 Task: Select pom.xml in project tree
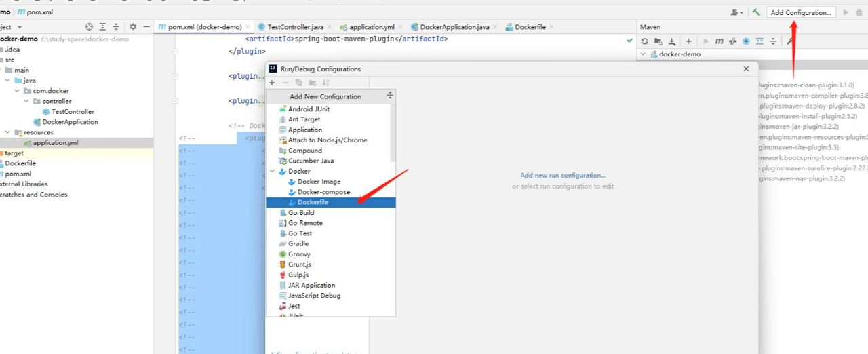pos(18,174)
